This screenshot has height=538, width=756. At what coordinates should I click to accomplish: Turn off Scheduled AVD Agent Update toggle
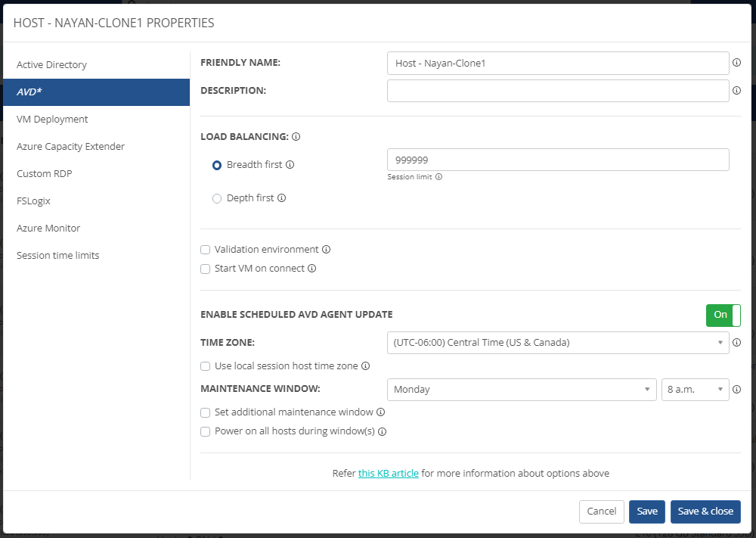723,315
